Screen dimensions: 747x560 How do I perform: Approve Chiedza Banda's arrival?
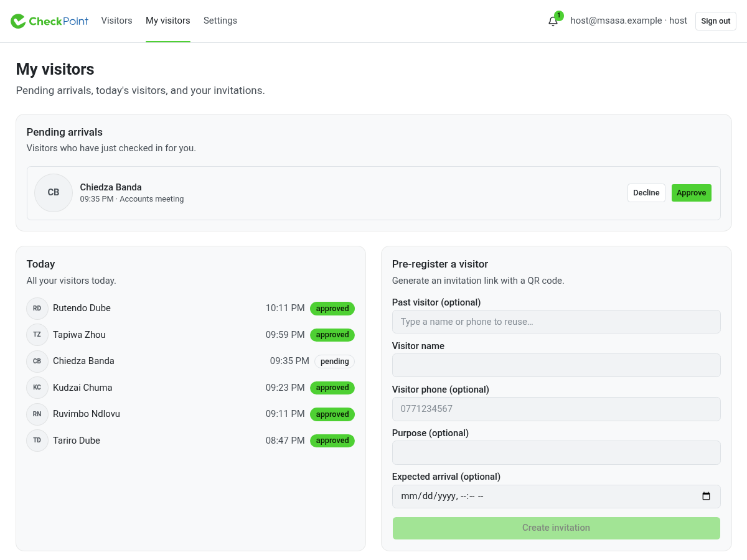tap(692, 193)
